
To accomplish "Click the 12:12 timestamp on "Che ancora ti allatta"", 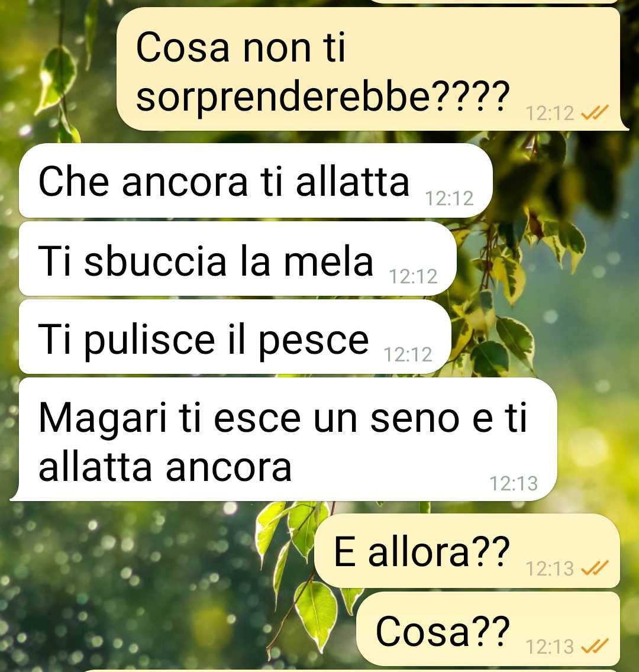I will 449,198.
